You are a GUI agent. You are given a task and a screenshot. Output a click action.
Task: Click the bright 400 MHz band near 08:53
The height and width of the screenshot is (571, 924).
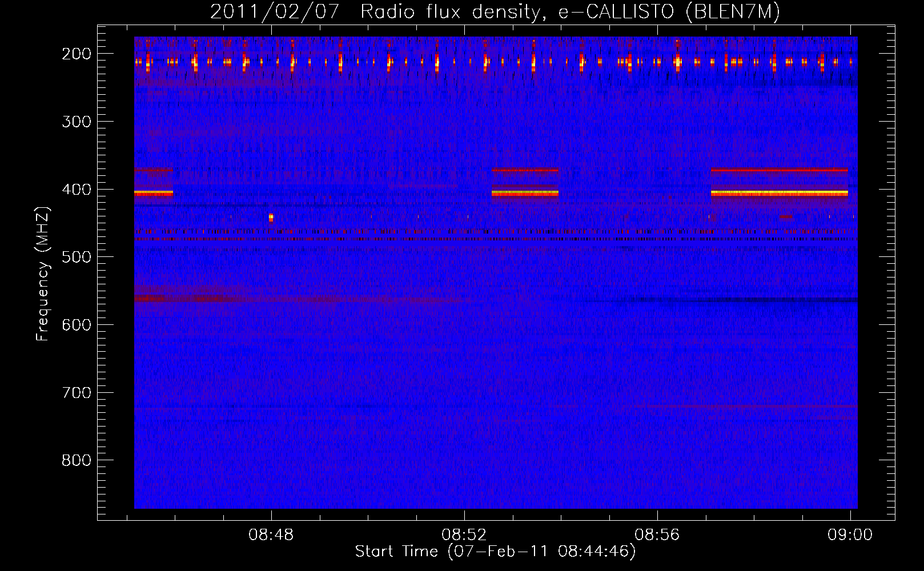(525, 193)
